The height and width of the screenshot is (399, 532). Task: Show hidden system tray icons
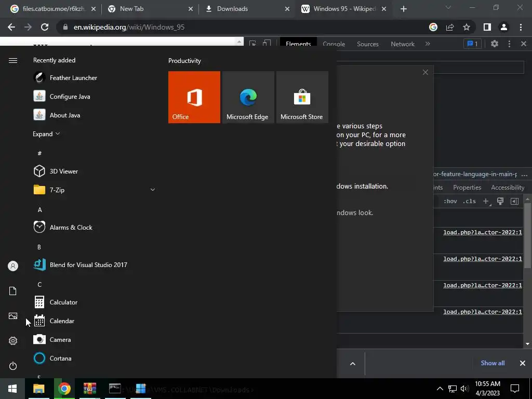tap(440, 389)
